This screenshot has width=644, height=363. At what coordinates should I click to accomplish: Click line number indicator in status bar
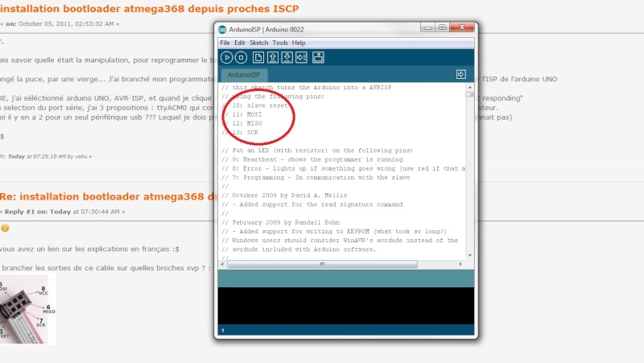223,331
